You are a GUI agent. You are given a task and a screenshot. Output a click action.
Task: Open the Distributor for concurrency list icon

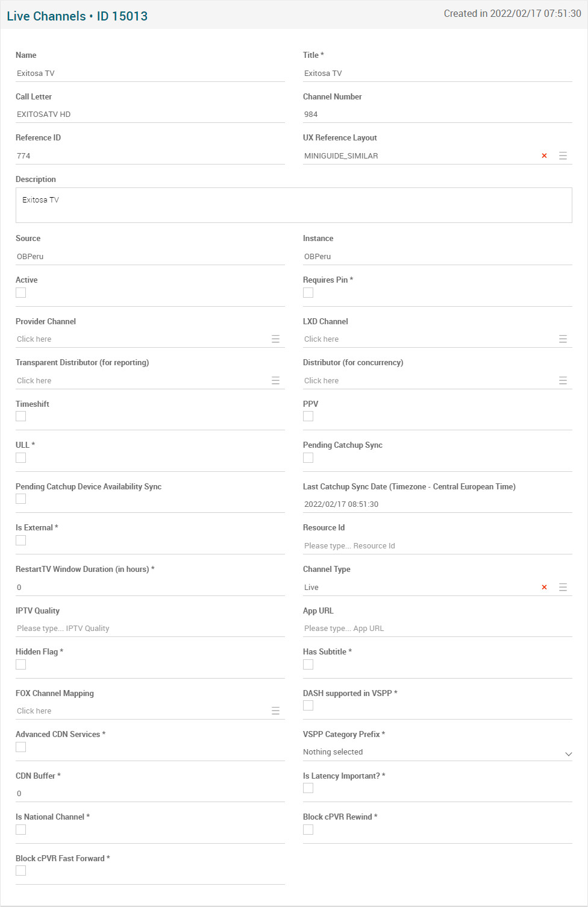pyautogui.click(x=563, y=381)
